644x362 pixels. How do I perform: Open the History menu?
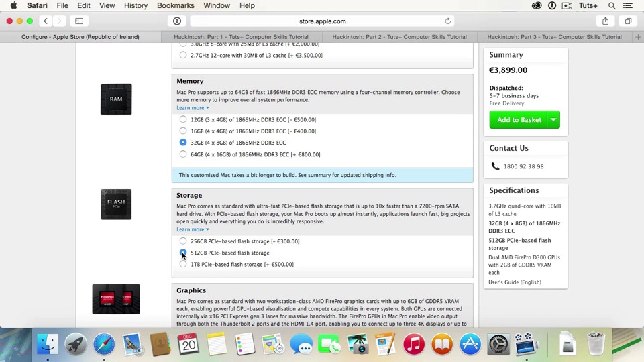coord(136,5)
